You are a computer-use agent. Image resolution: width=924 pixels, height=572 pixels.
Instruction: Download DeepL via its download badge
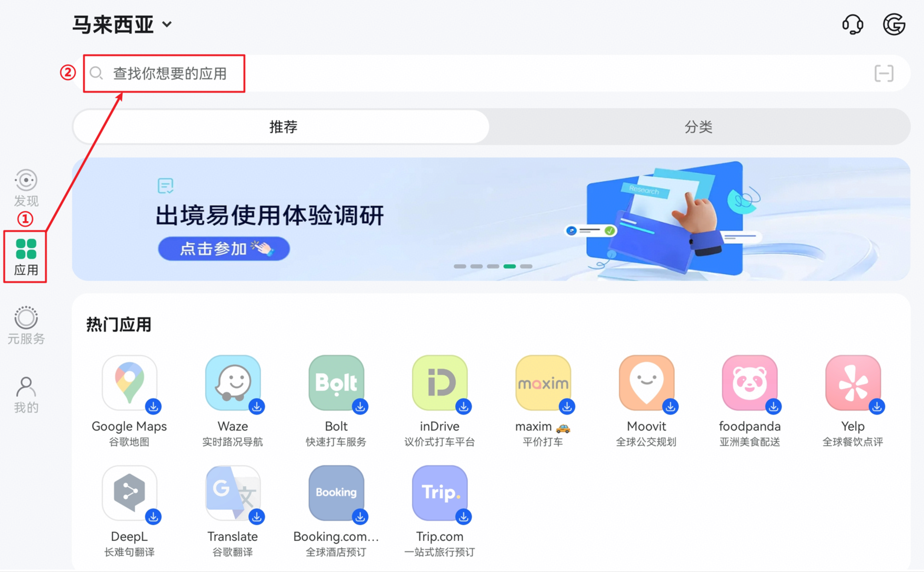click(x=154, y=517)
